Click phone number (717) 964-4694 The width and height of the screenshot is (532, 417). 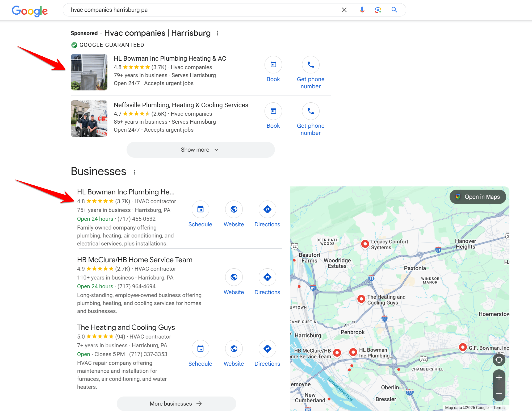[x=136, y=286]
